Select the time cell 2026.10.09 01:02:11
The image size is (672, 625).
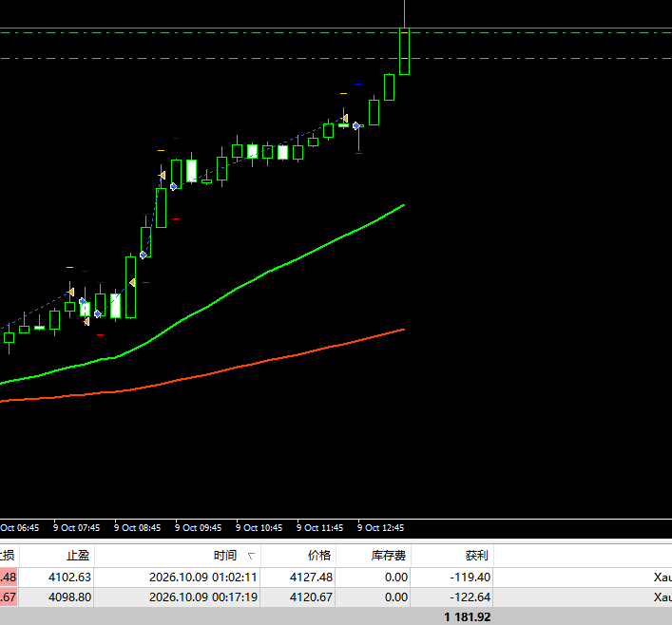click(203, 577)
